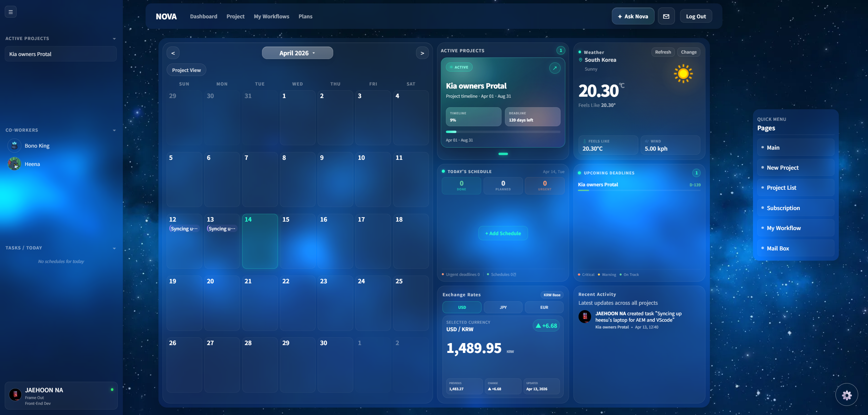Open the settings gear icon
The image size is (868, 415).
[847, 395]
